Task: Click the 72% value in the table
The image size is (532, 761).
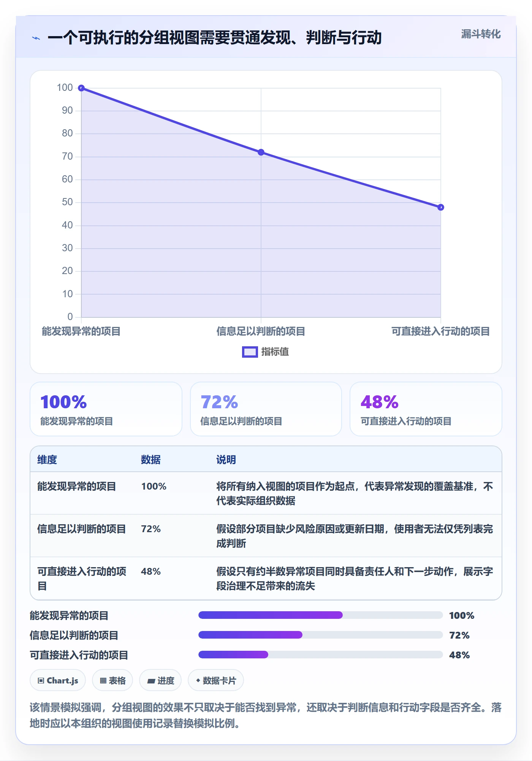Action: click(151, 529)
